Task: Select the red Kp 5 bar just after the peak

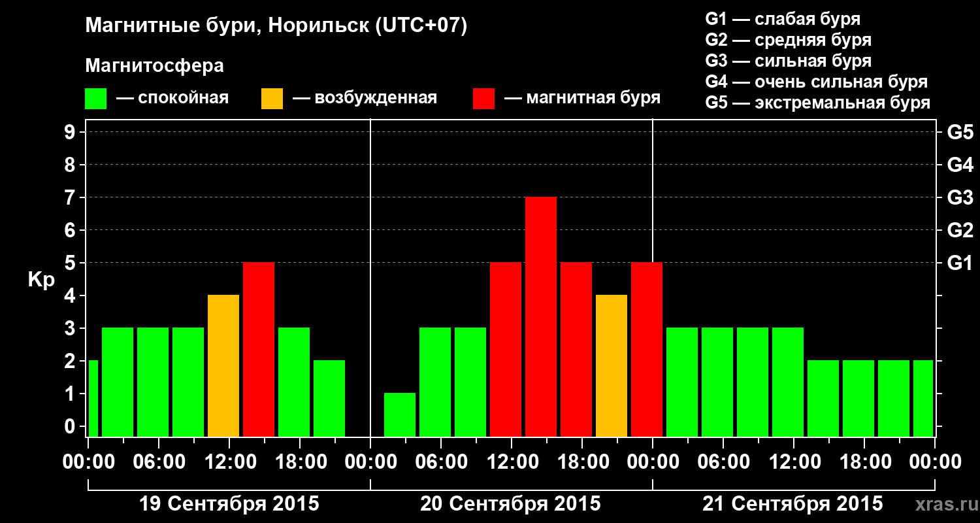Action: [x=576, y=349]
